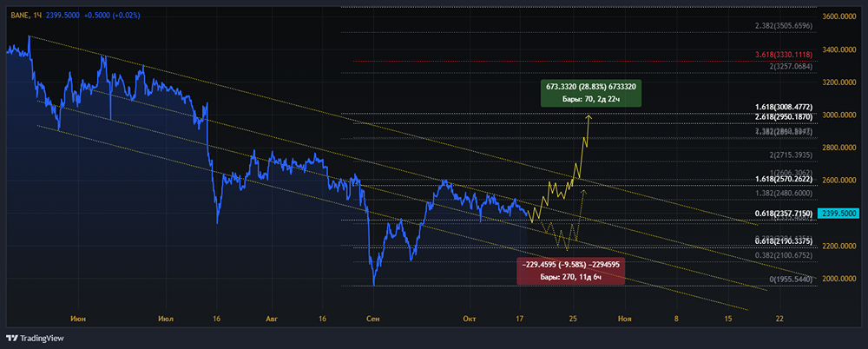Click the Сен date on time axis
This screenshot has height=349, width=868.
(x=373, y=319)
